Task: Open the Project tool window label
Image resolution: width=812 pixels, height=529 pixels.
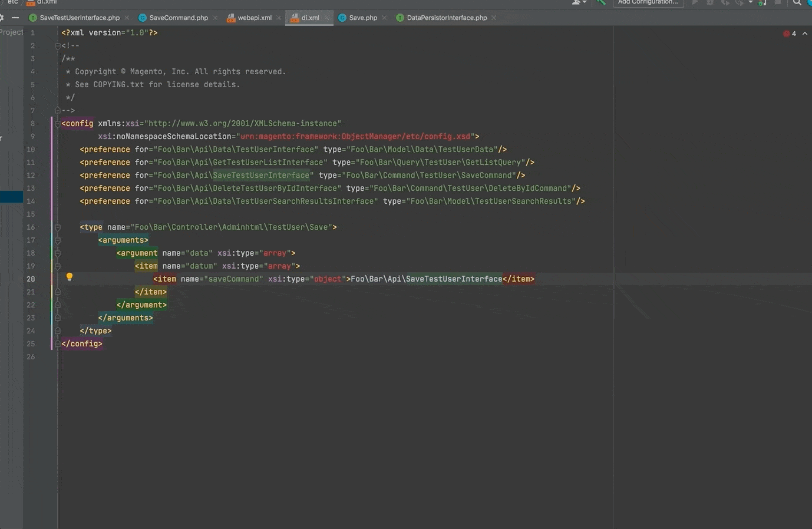Action: point(11,32)
